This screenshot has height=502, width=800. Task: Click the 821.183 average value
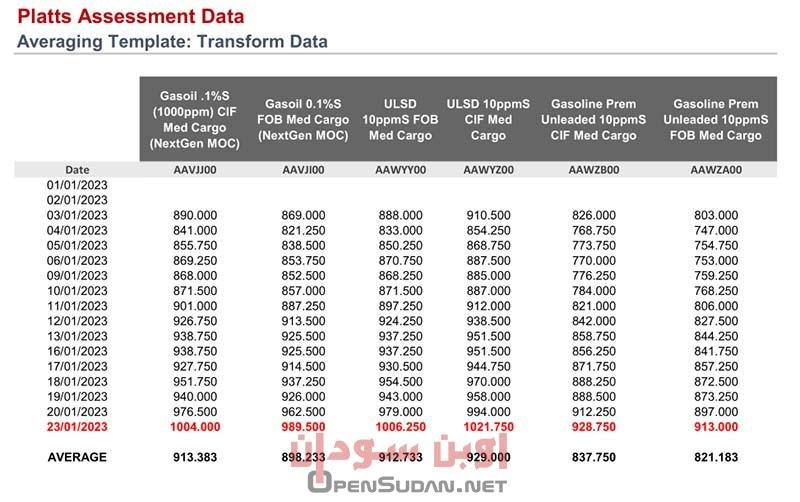tap(716, 457)
